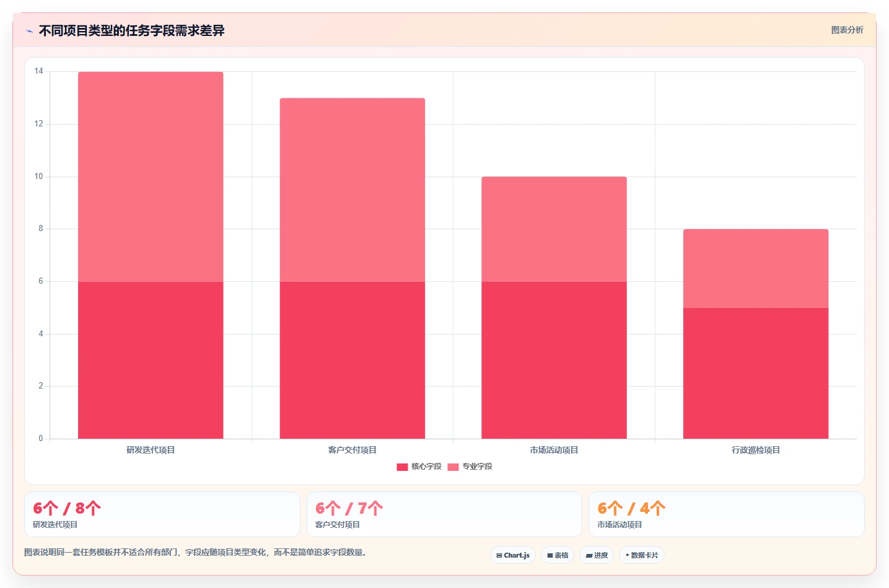Click the 客户交付项目 core-field dark bar segment
Image resolution: width=889 pixels, height=588 pixels.
click(x=353, y=360)
